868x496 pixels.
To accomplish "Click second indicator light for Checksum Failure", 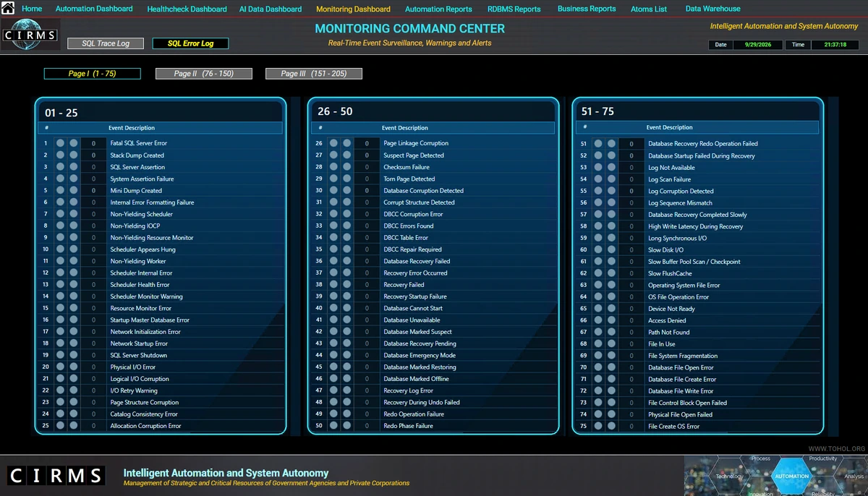I will point(346,167).
